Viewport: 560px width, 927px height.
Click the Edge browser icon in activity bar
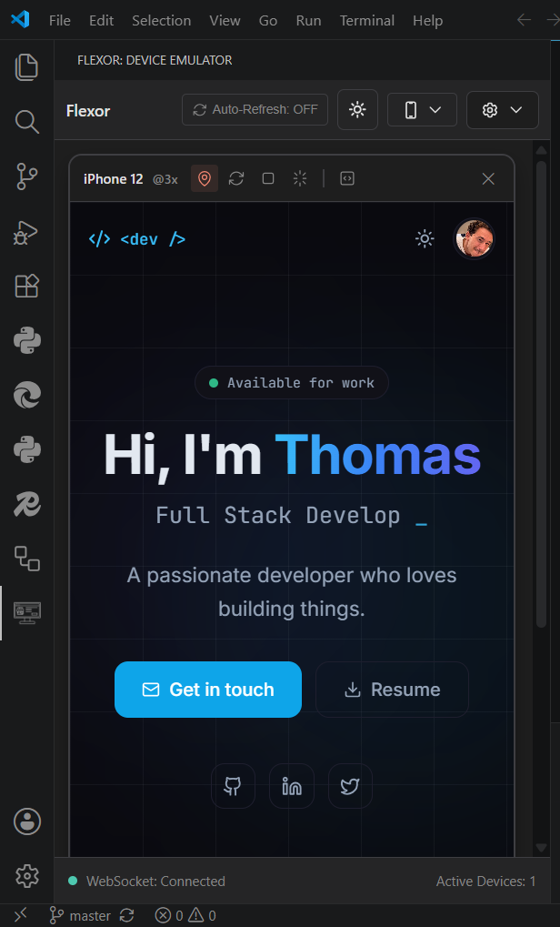(26, 396)
